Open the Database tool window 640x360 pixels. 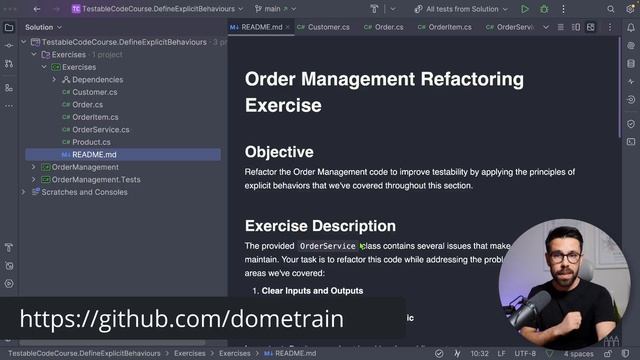631,64
